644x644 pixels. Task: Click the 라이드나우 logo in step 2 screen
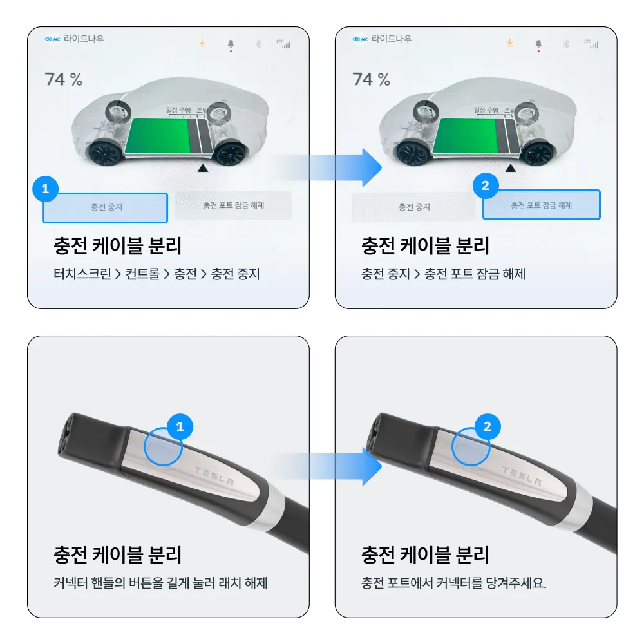(382, 39)
